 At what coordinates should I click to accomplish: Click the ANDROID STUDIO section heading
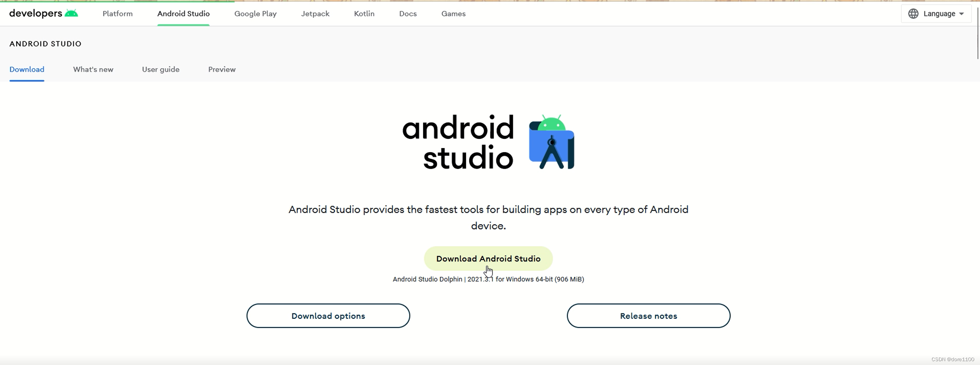click(45, 44)
